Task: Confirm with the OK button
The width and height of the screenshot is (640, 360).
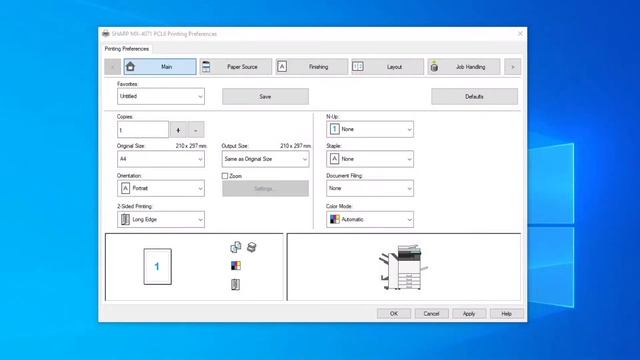Action: tap(394, 313)
